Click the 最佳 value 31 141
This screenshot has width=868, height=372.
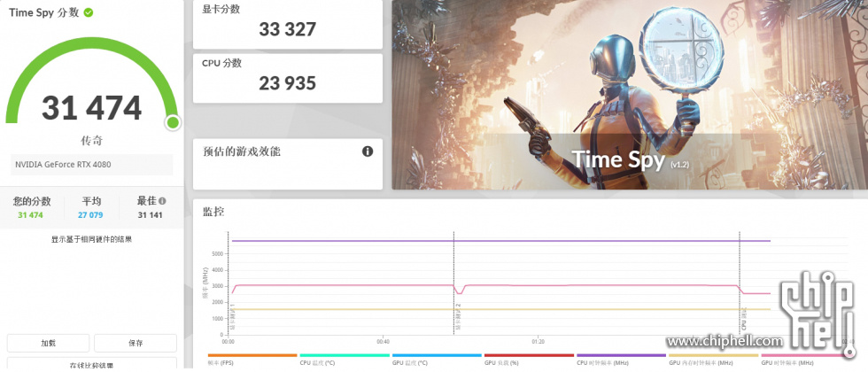pyautogui.click(x=150, y=214)
